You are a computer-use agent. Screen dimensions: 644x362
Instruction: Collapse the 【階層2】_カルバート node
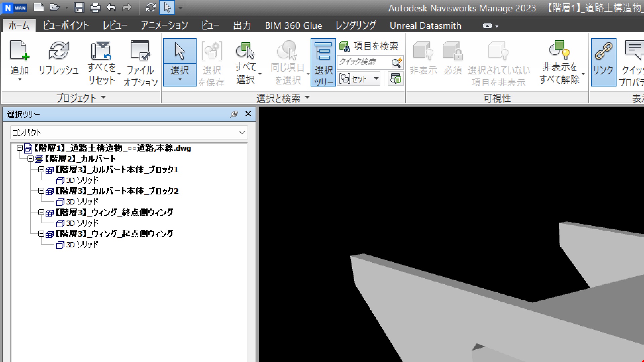31,159
